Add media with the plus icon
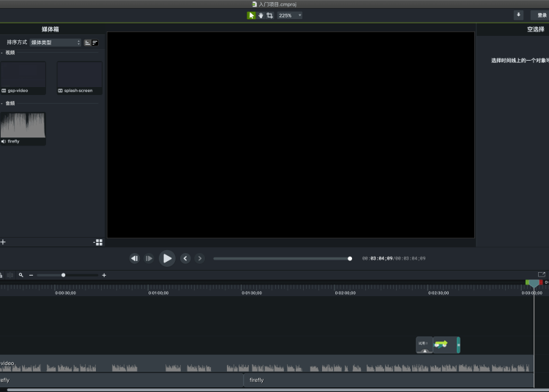Viewport: 549px width, 392px height. (3, 242)
